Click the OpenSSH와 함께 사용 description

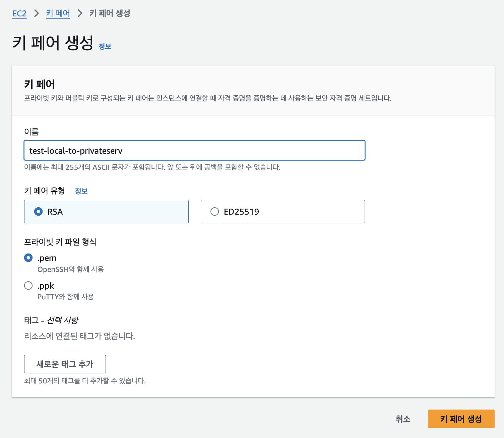(71, 270)
